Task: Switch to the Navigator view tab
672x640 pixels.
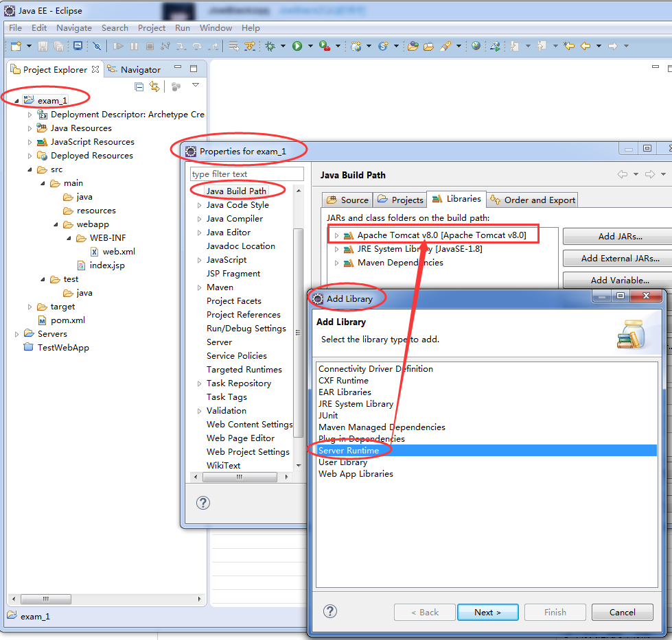Action: [134, 69]
